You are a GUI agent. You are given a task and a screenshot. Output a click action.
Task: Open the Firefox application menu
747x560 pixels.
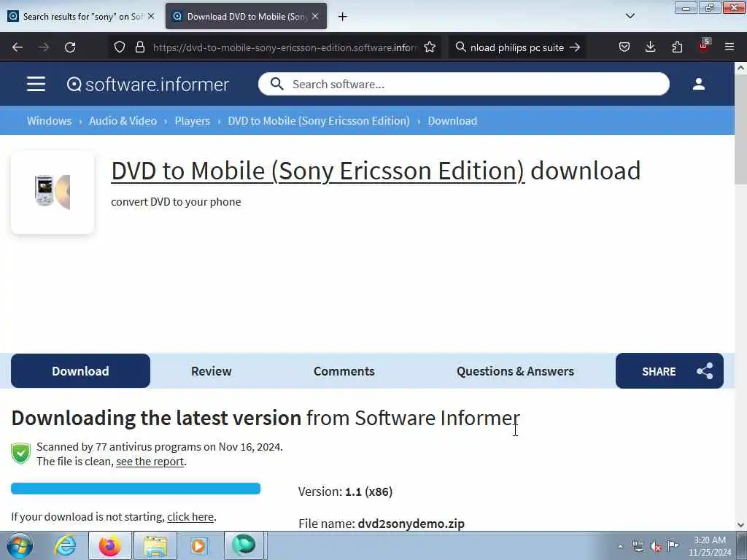(x=729, y=47)
